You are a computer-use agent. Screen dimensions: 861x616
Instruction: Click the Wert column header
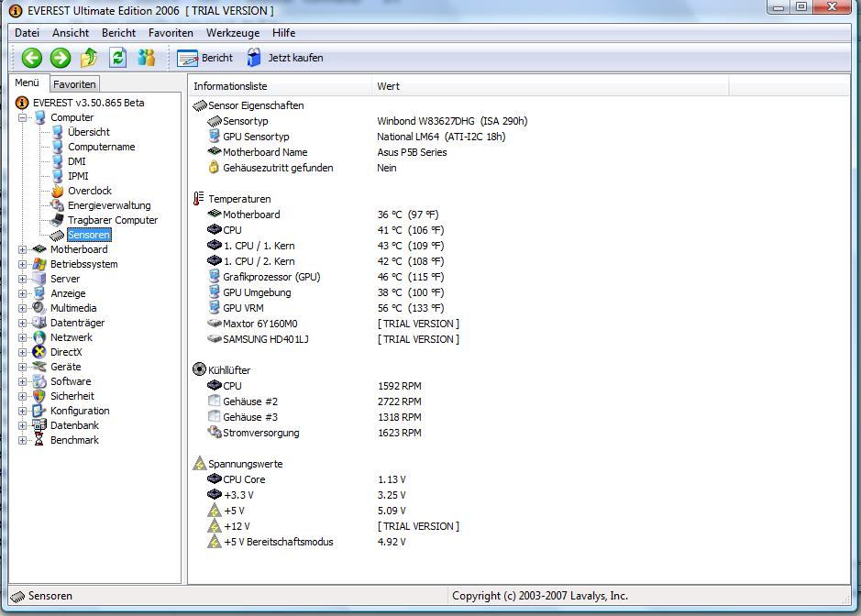point(550,86)
